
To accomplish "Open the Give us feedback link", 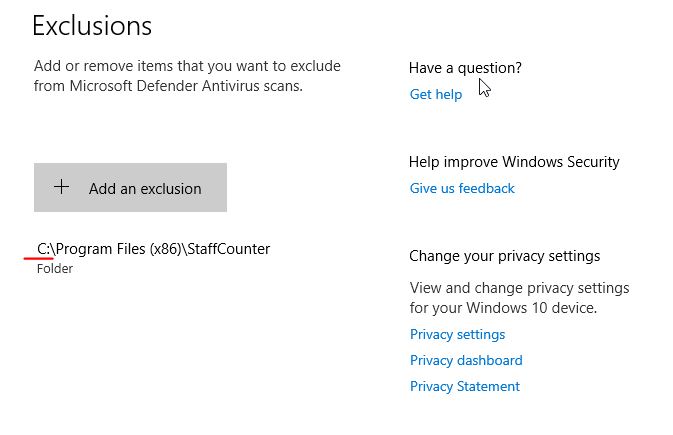I will click(462, 188).
